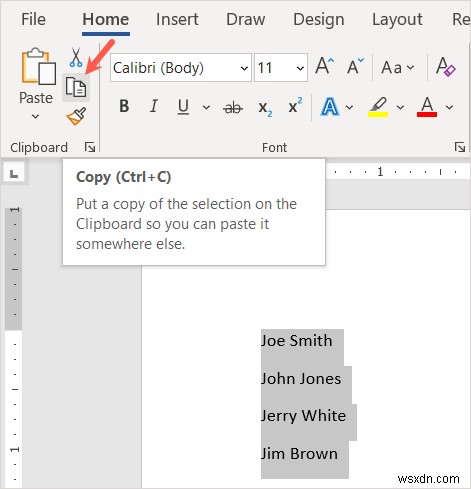Toggle Superscript formatting

(x=295, y=105)
